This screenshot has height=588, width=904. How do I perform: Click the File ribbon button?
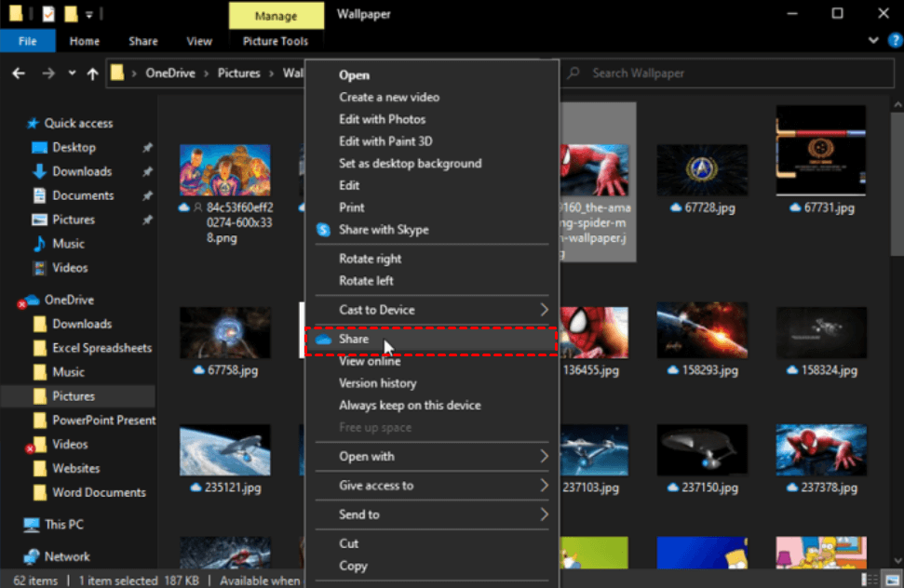click(28, 41)
